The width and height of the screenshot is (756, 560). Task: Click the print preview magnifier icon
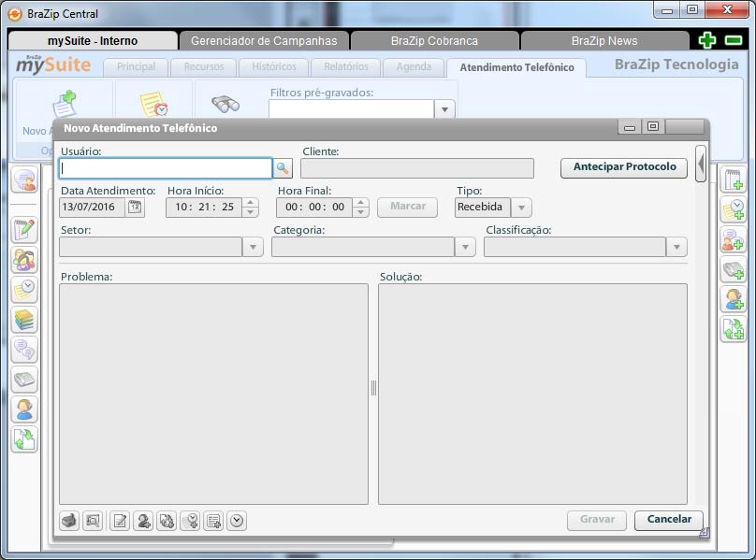[93, 521]
